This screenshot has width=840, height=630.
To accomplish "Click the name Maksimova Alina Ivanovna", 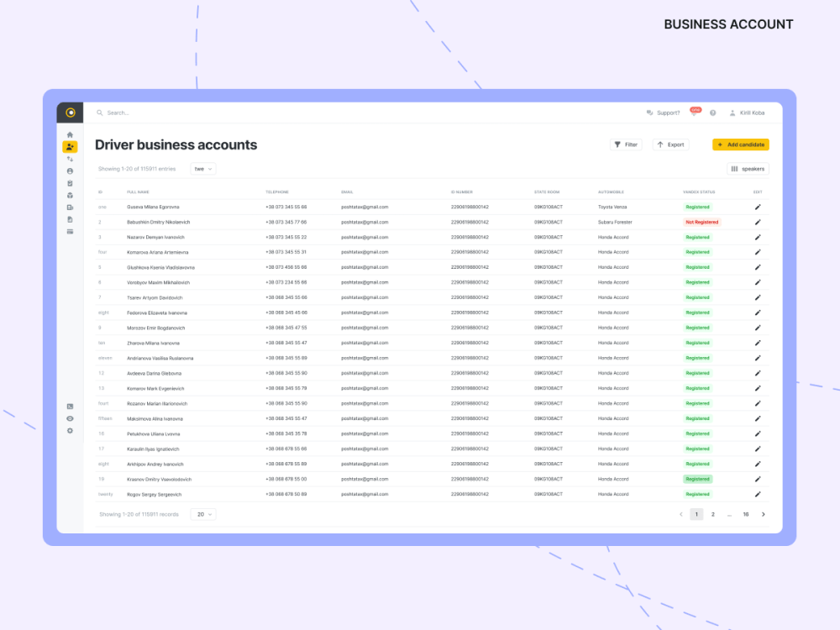I will click(155, 419).
